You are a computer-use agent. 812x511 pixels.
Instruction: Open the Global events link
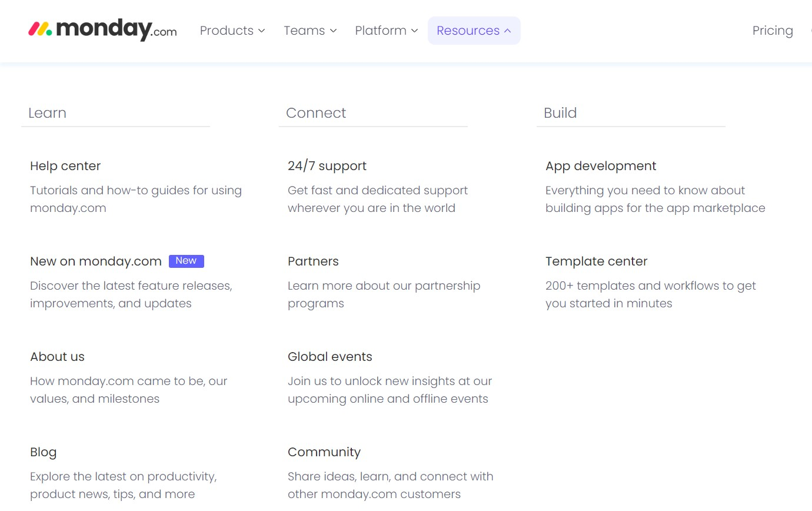[330, 357]
